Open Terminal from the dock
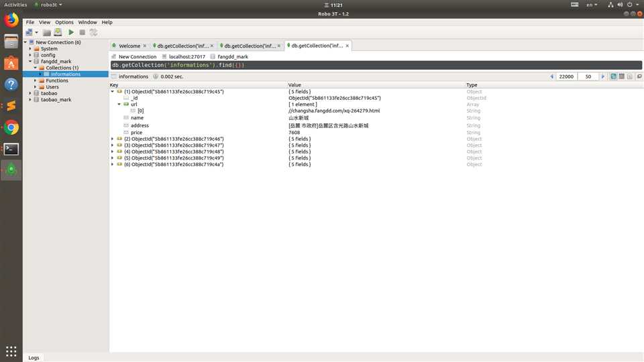Image resolution: width=644 pixels, height=362 pixels. pos(11,149)
